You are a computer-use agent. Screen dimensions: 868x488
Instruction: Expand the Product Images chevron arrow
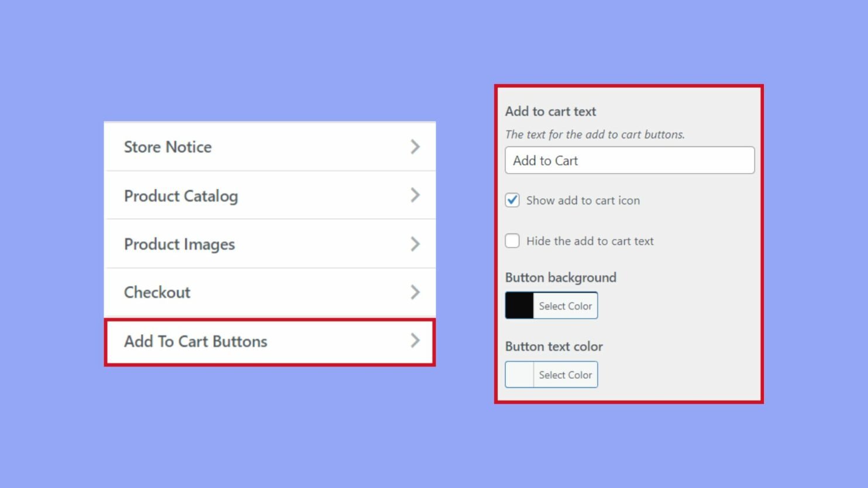coord(415,244)
